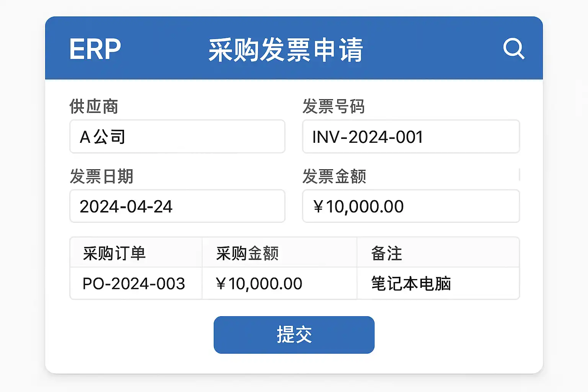
Task: Click the 采购金额 column header
Action: tap(247, 253)
